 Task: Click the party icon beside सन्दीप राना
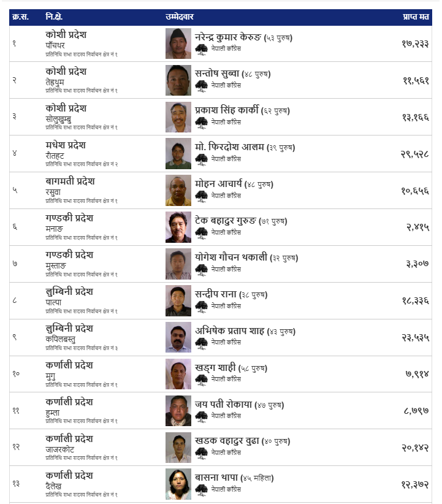[202, 306]
